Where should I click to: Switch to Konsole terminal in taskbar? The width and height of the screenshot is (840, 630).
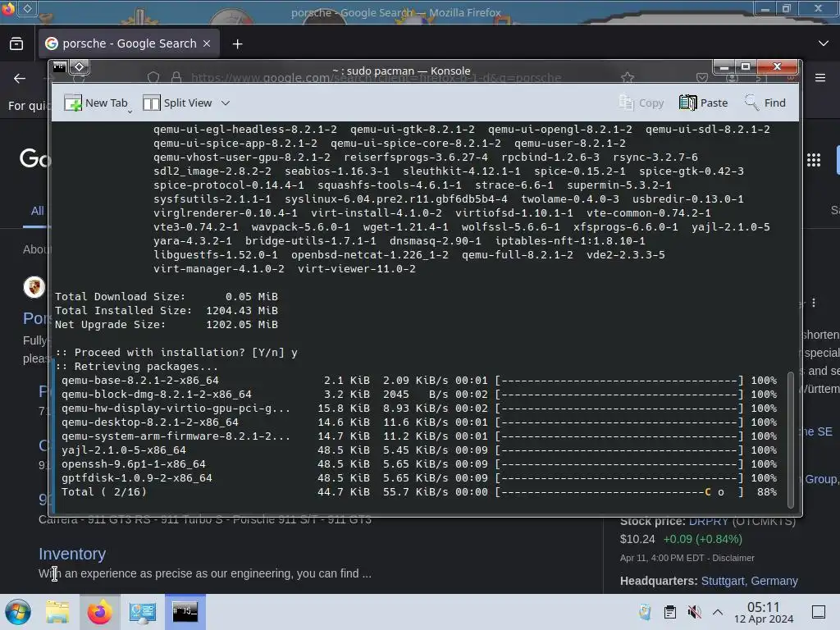185,612
